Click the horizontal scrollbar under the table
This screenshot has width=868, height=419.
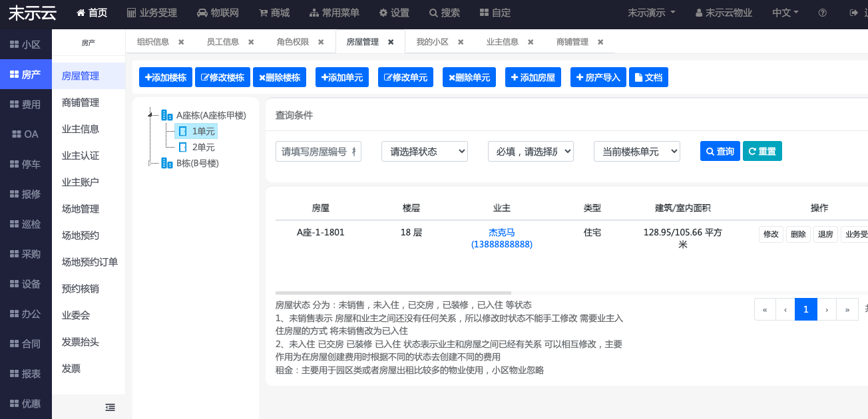(393, 293)
